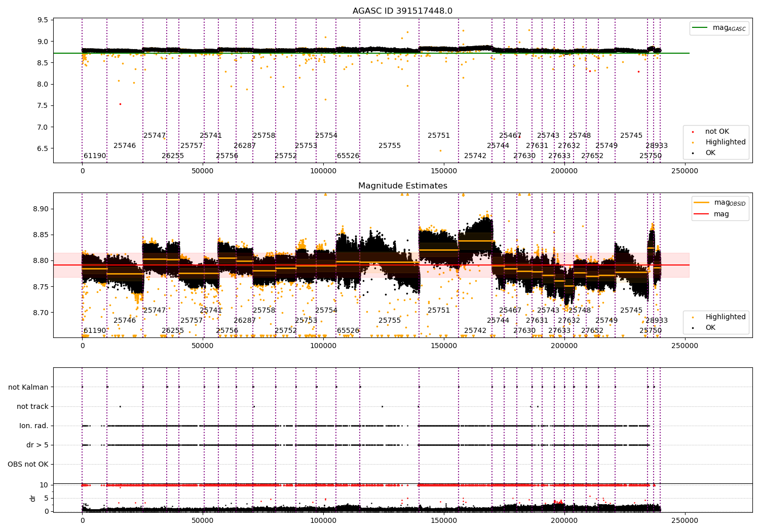
Task: Click obsid label 25751 in top plot
Action: [439, 136]
